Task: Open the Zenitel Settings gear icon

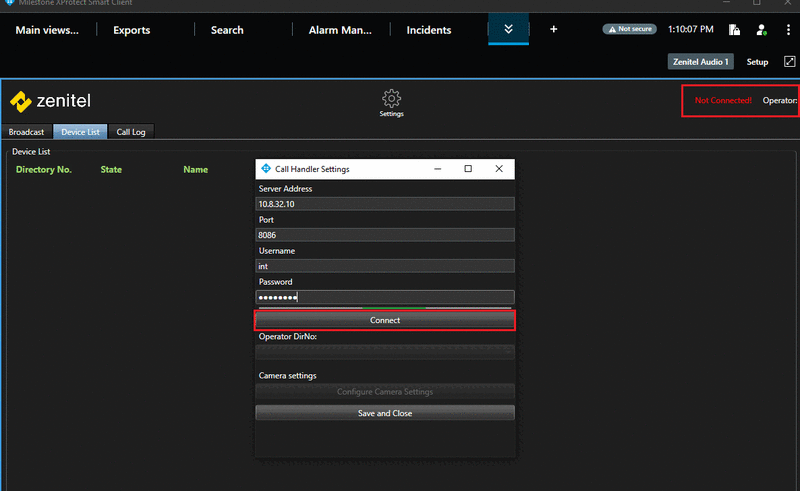Action: tap(391, 99)
